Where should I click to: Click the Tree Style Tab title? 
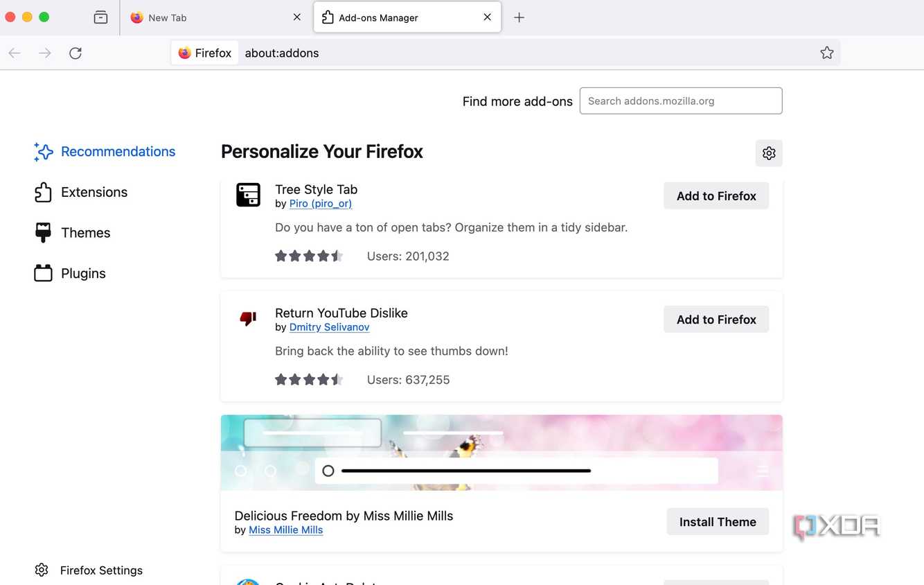(x=316, y=189)
